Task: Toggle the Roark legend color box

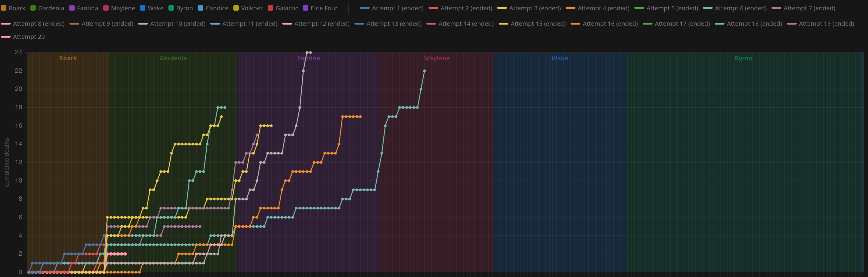Action: (x=4, y=8)
